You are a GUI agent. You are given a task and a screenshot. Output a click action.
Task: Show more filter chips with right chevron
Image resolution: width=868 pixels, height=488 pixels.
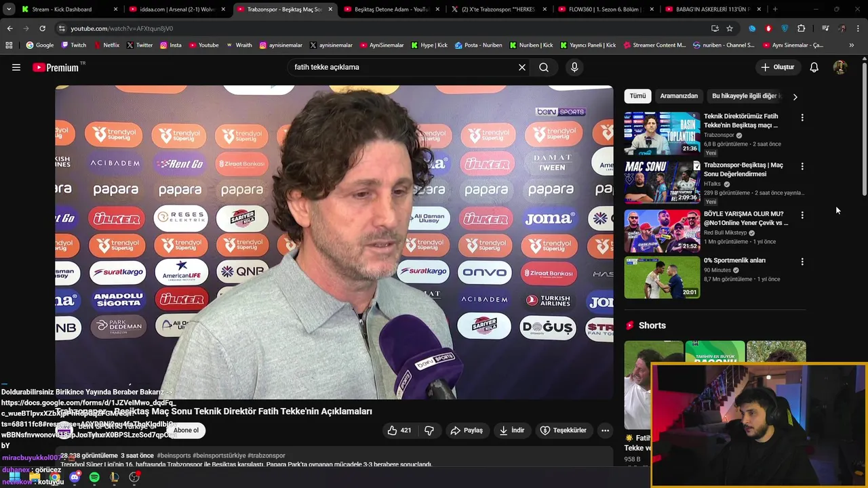click(795, 96)
